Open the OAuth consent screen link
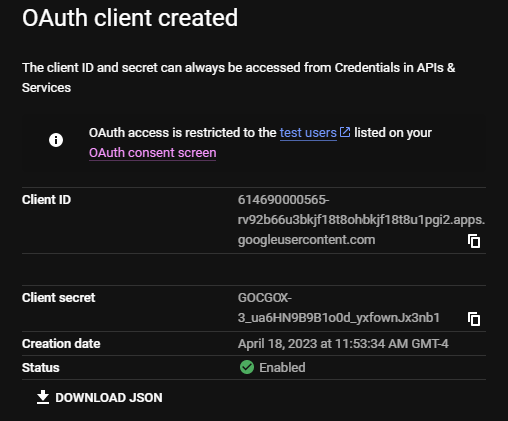 tap(152, 153)
